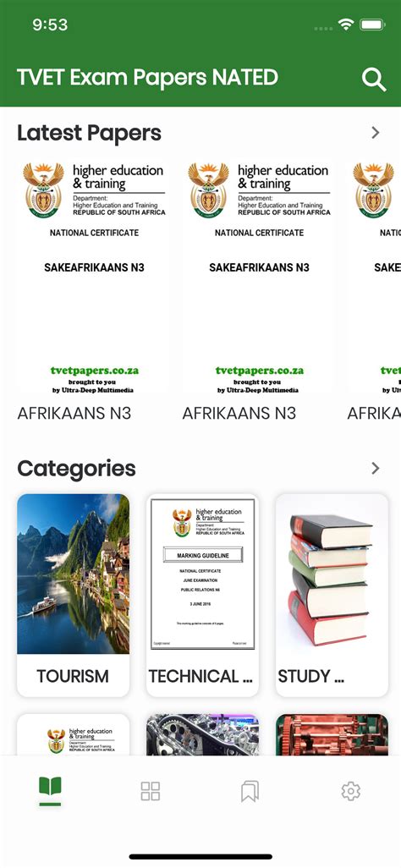This screenshot has width=401, height=868.
Task: Open the search magnifier icon
Action: (x=374, y=80)
